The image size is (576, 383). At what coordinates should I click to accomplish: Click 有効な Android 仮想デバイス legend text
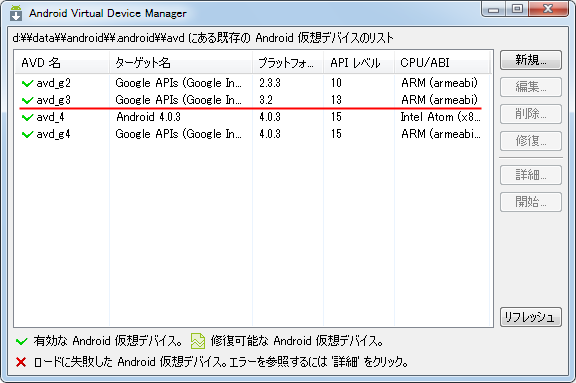coord(108,341)
